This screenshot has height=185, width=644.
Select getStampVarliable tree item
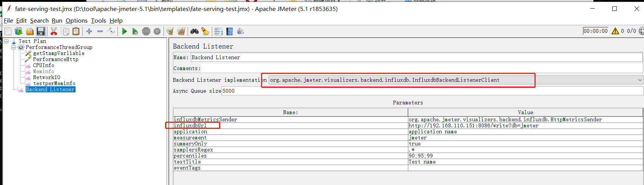pos(59,53)
